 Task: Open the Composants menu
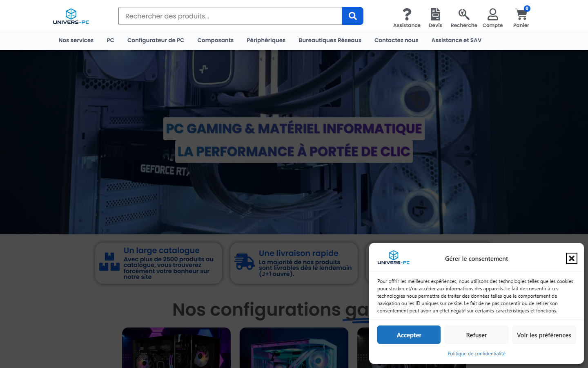216,40
